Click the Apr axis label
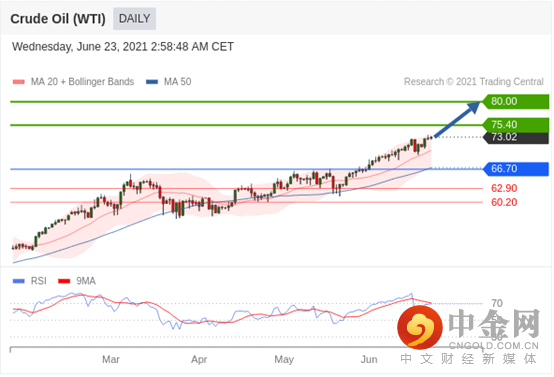This screenshot has height=377, width=554. tap(199, 360)
